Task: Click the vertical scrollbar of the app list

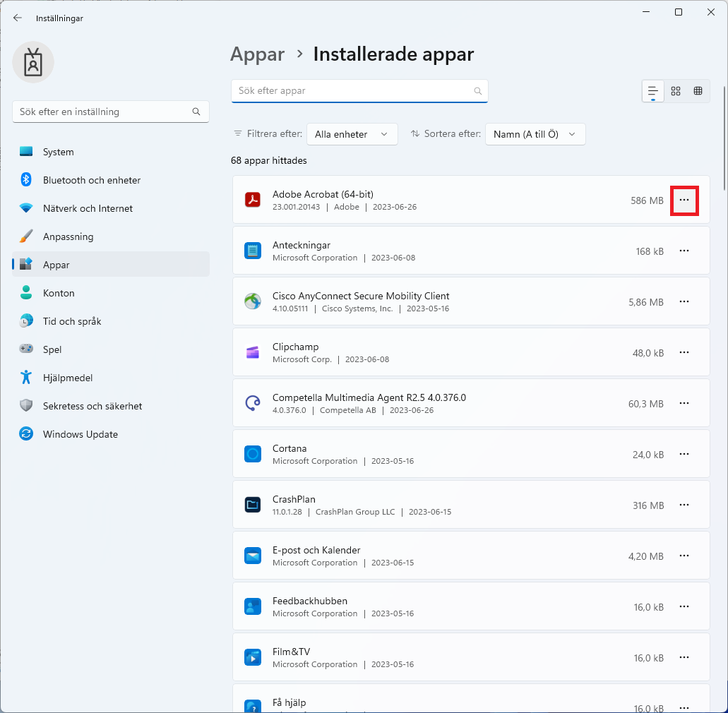Action: point(724,138)
